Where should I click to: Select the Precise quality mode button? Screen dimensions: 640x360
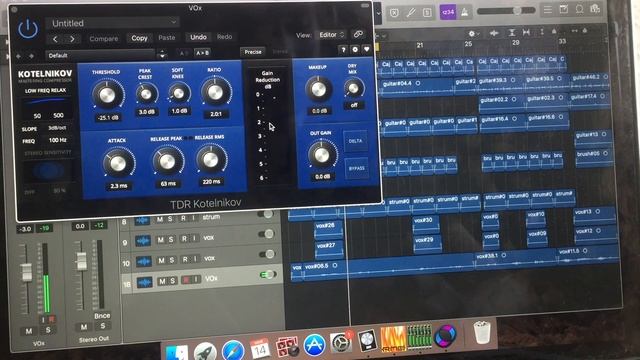pyautogui.click(x=253, y=52)
